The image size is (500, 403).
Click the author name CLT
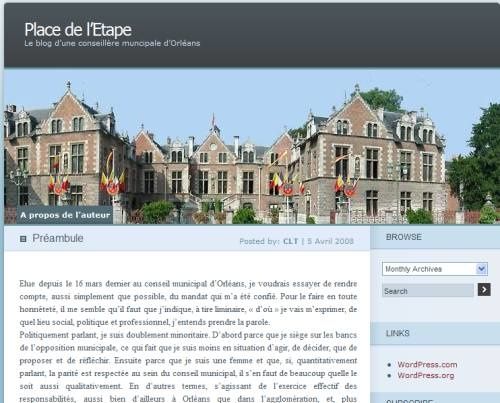pos(290,241)
